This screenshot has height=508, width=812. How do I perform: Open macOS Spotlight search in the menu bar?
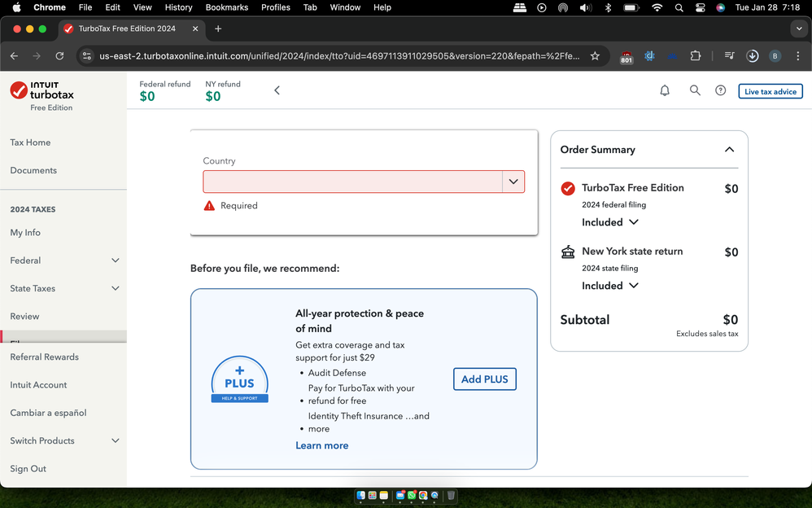tap(679, 7)
